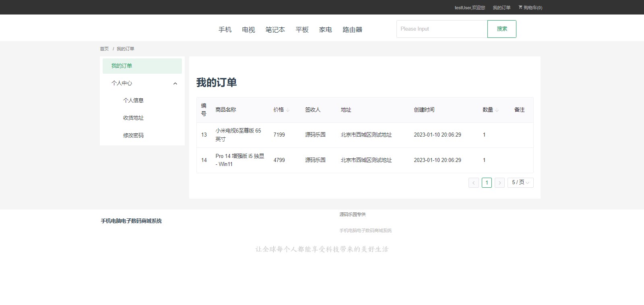Click bold 手机电脑电子数码商城系统 footer title

click(x=131, y=221)
